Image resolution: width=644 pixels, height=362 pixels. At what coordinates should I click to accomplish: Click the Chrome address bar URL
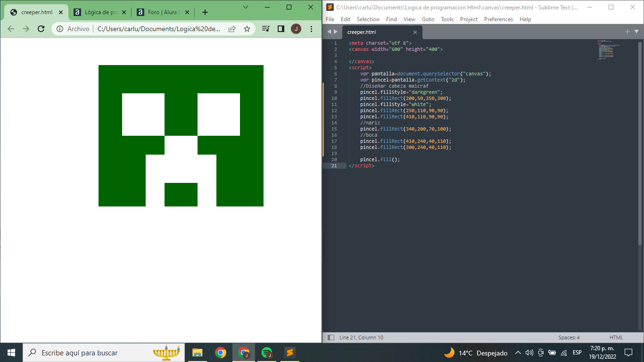158,29
